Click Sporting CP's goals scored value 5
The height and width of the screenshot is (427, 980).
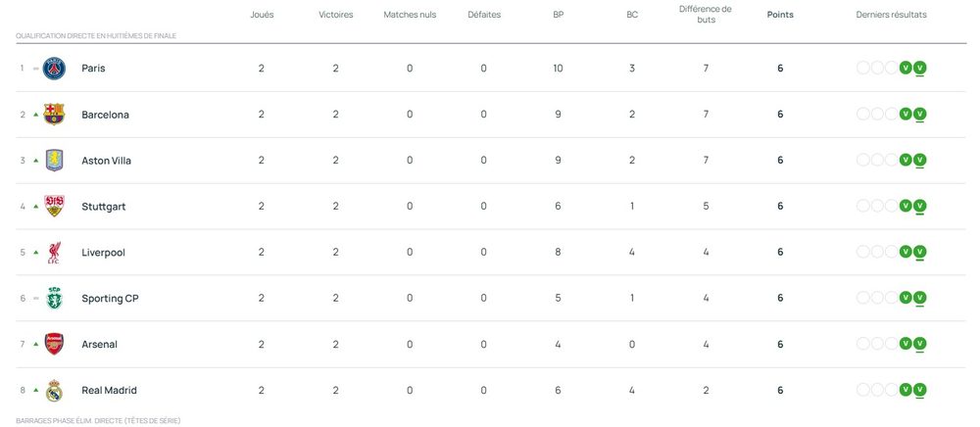pos(559,299)
